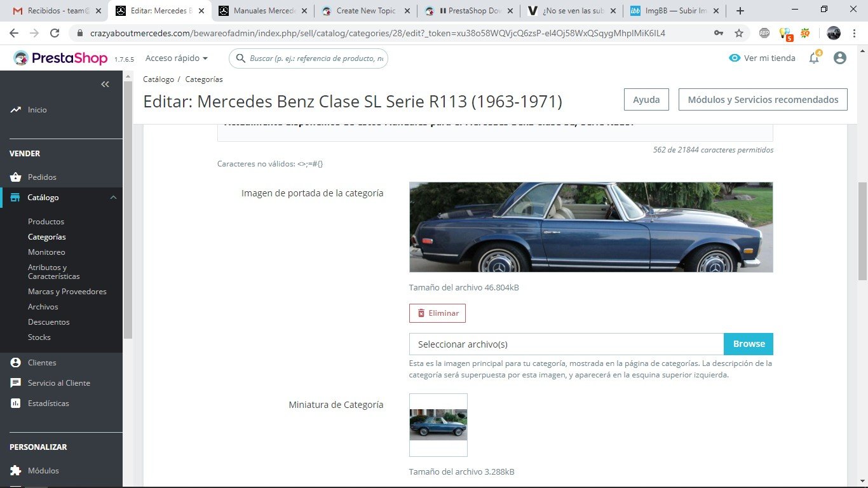Viewport: 868px width, 488px height.
Task: Click the Browse button for cover image
Action: point(749,344)
